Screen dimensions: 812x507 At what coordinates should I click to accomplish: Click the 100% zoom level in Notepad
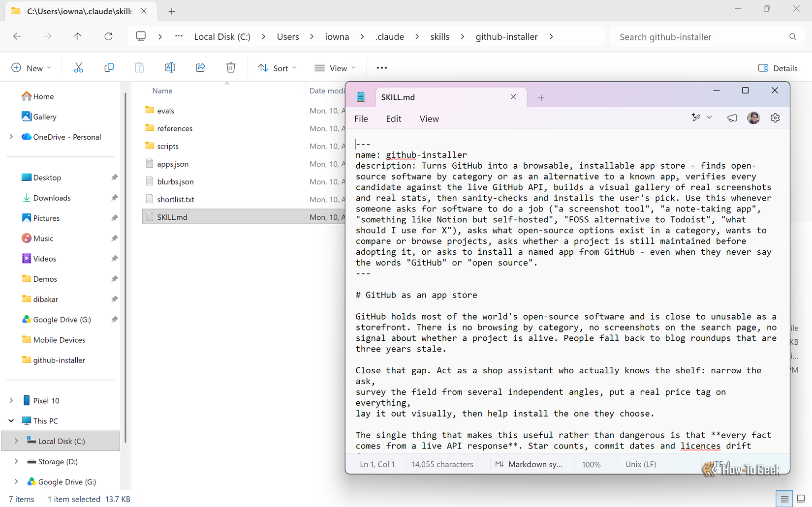[x=591, y=464]
